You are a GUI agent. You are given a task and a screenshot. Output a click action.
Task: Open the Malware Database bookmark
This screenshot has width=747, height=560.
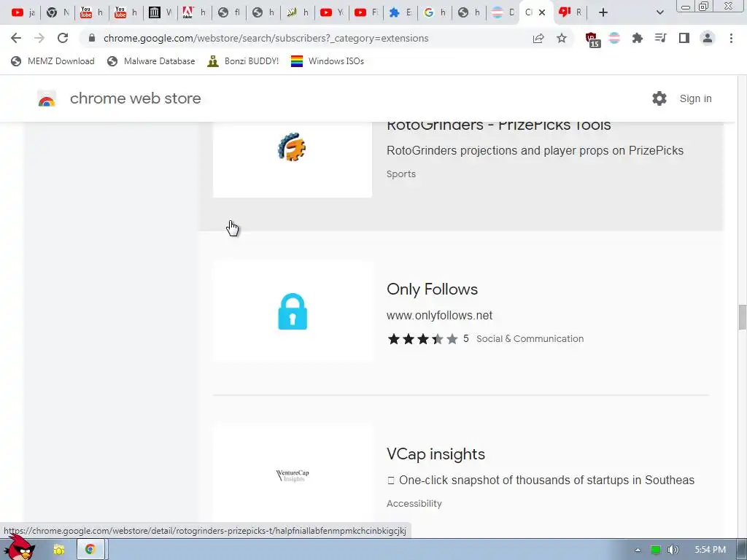coord(151,61)
